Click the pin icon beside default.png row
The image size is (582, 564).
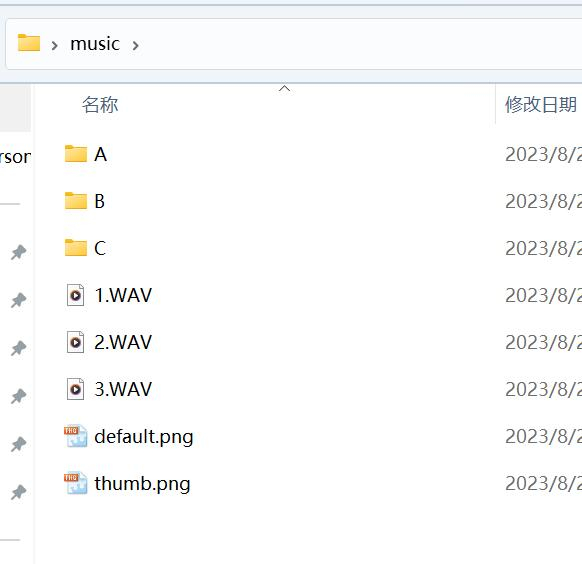[x=19, y=444]
